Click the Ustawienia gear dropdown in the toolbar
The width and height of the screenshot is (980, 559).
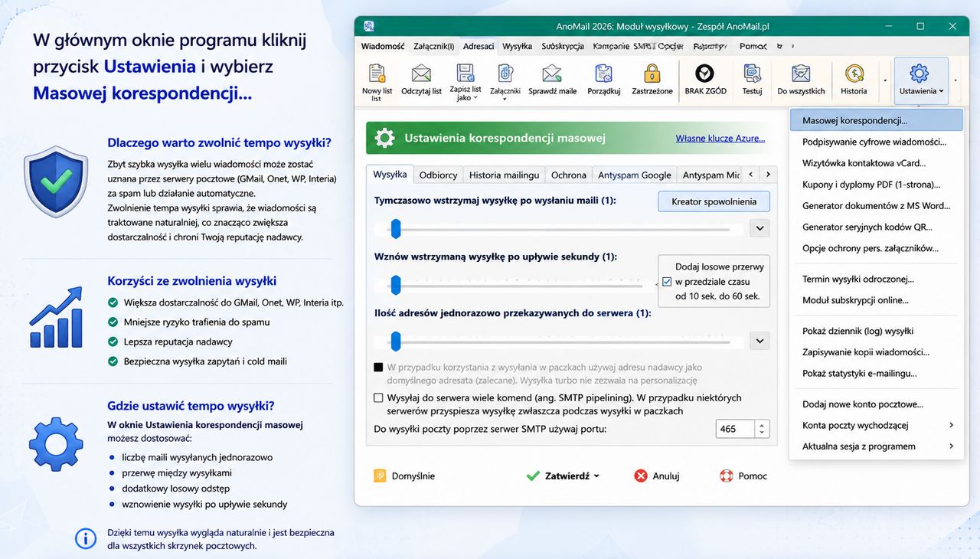(920, 80)
